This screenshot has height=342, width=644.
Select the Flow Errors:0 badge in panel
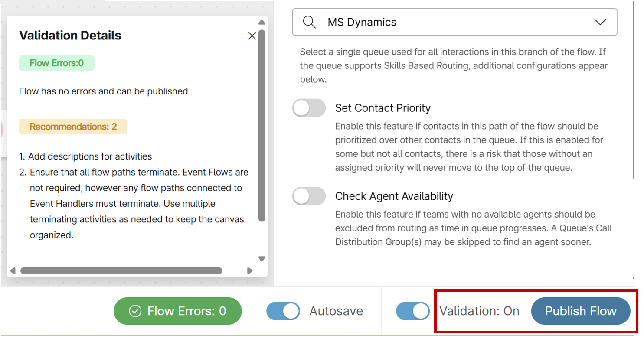tap(56, 63)
